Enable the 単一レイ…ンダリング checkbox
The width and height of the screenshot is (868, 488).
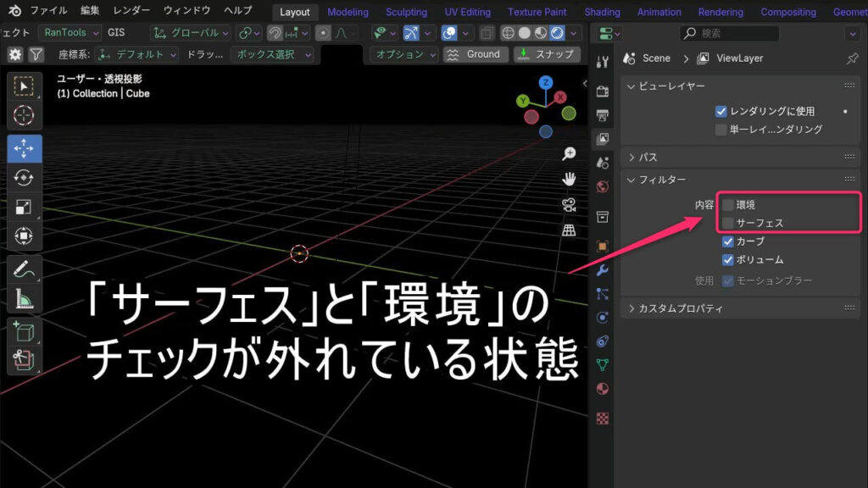[x=721, y=130]
